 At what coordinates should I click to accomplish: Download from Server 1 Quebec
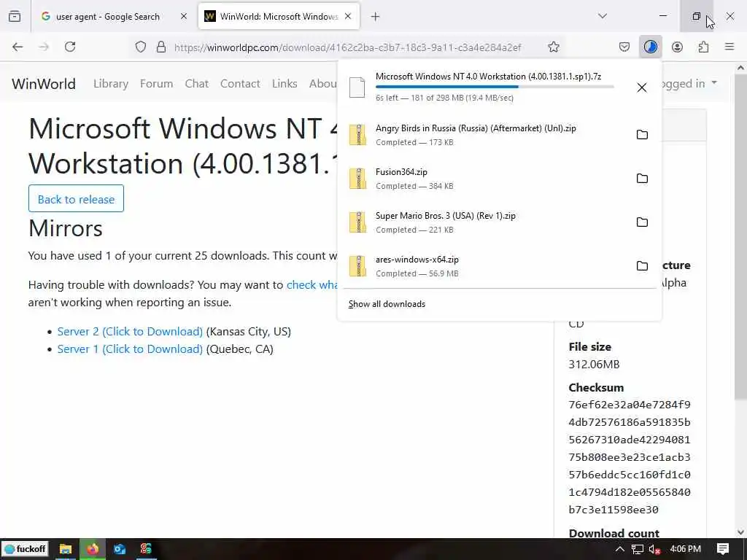pos(130,349)
